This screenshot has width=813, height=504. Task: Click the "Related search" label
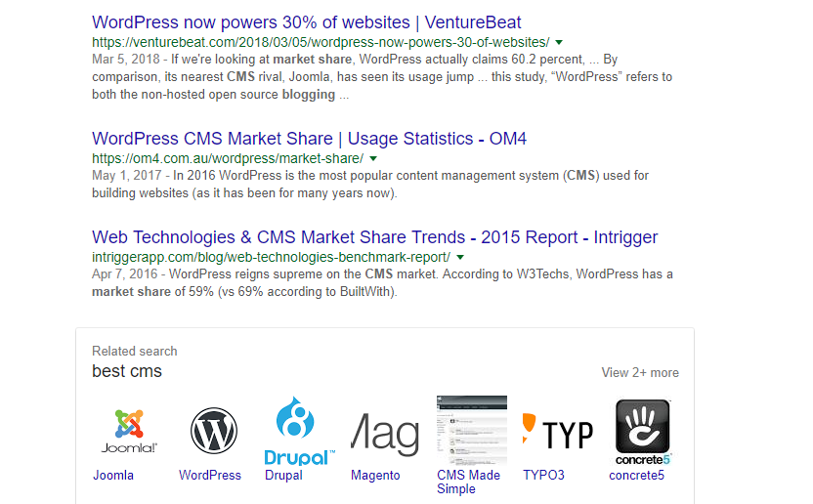(135, 351)
